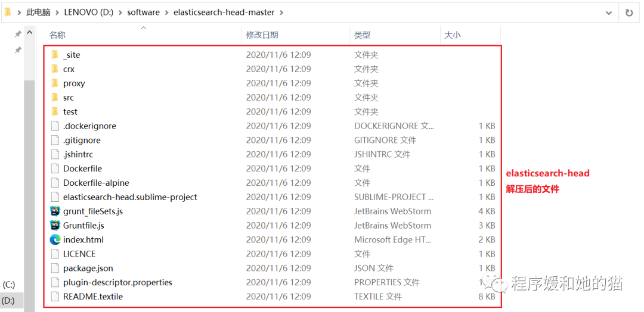The image size is (644, 312).
Task: Select (D:) drive in navigation pane
Action: pyautogui.click(x=9, y=301)
